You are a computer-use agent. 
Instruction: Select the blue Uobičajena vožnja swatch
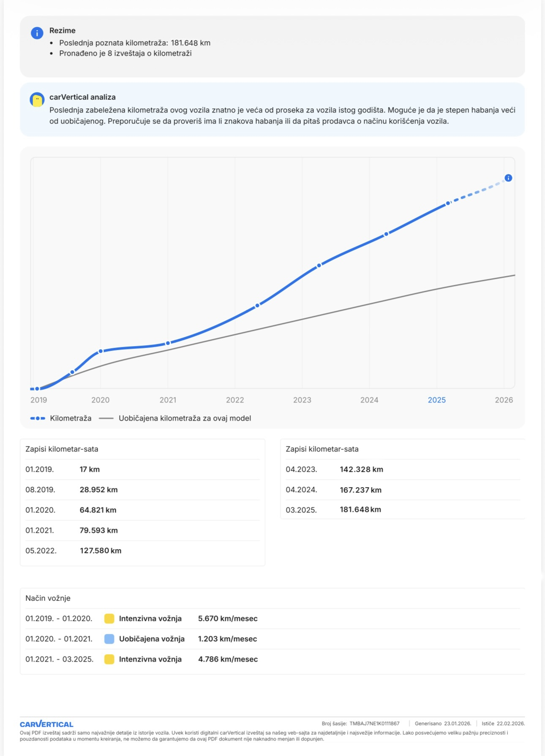pos(109,639)
